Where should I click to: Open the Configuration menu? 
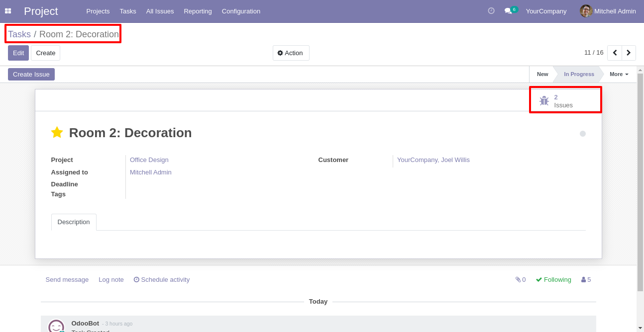(x=241, y=11)
